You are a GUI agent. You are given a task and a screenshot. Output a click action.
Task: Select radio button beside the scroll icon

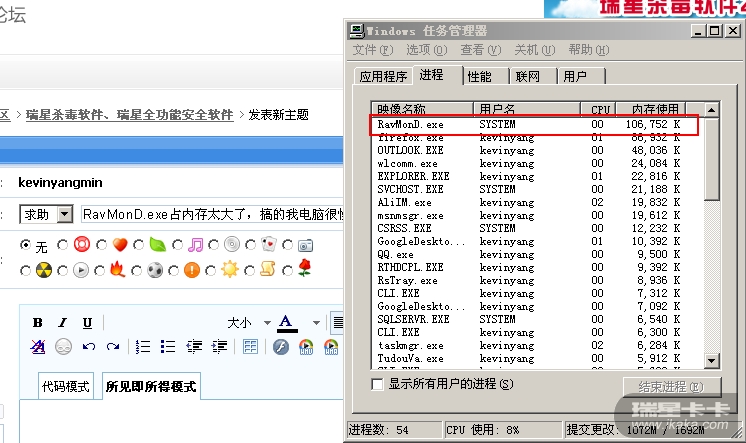coord(249,270)
